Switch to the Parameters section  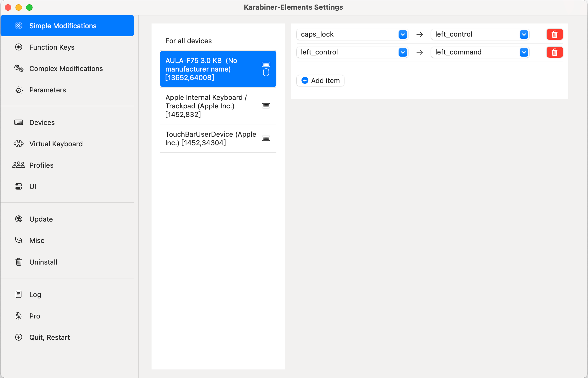tap(67, 90)
